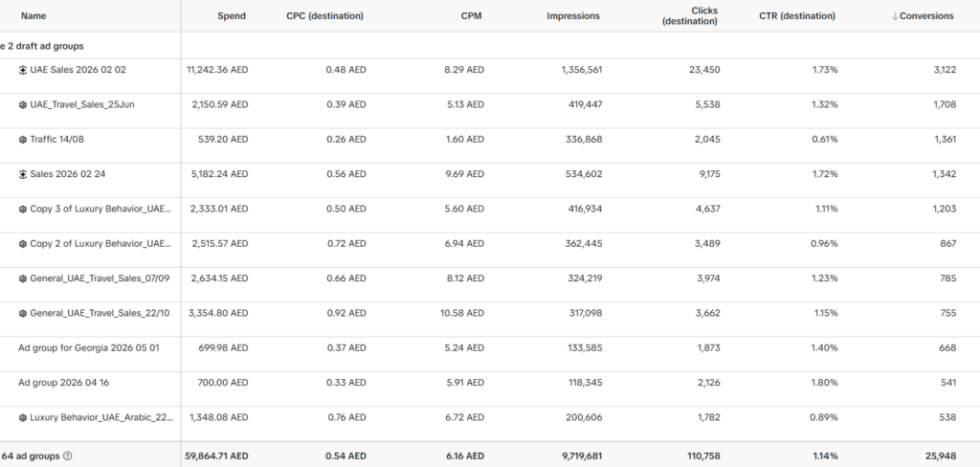
Task: Open Ad group for Georgia 2026 05 01
Action: [89, 347]
